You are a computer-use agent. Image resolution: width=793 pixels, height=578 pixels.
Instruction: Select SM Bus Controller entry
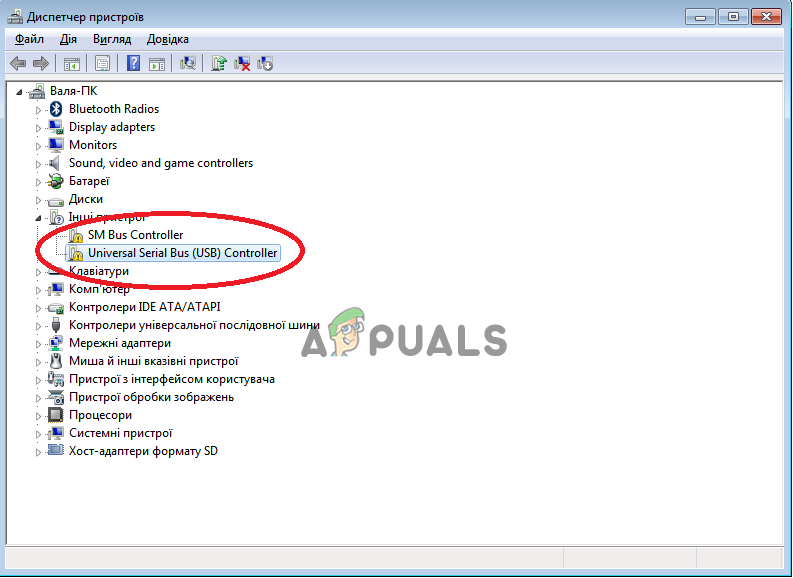[x=136, y=235]
